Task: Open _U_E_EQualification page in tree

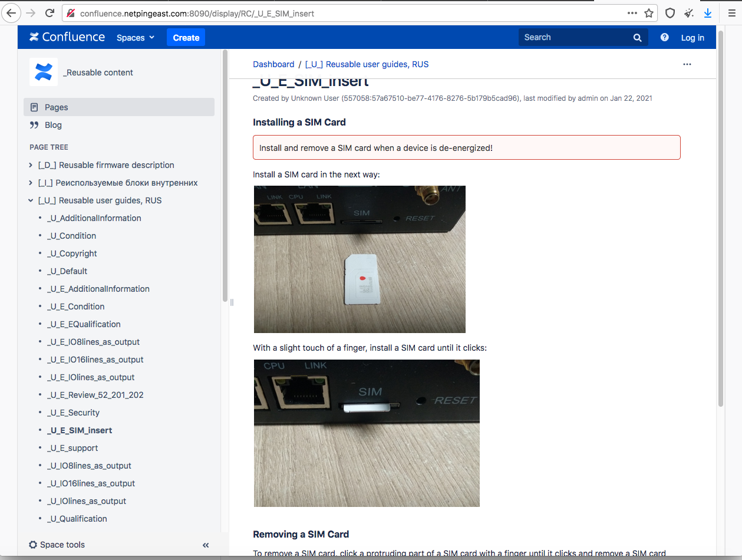Action: [84, 324]
